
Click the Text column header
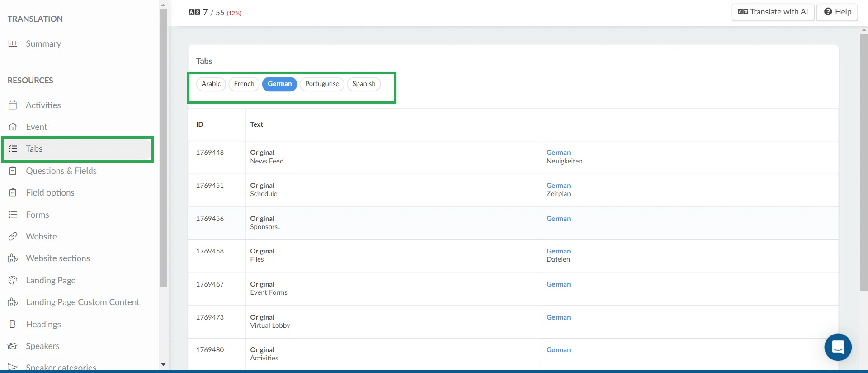(x=256, y=124)
